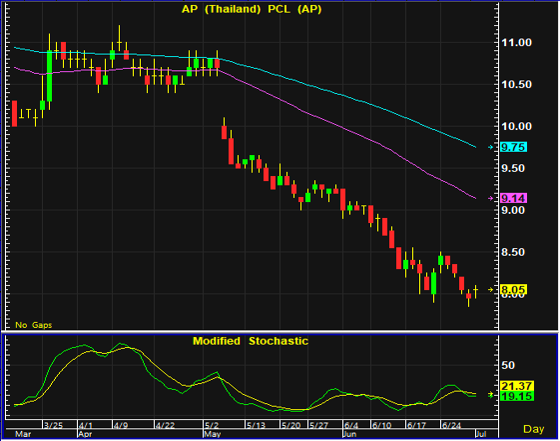Screen dimensions: 560x441
Task: Click the 4/1 date marker
Action: pyautogui.click(x=86, y=425)
